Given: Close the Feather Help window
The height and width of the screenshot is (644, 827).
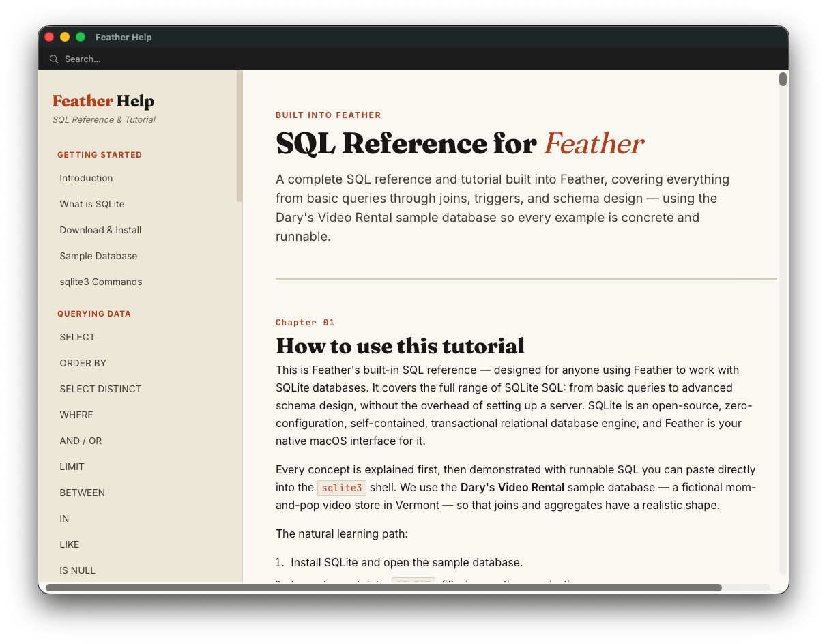Looking at the screenshot, I should pos(49,37).
